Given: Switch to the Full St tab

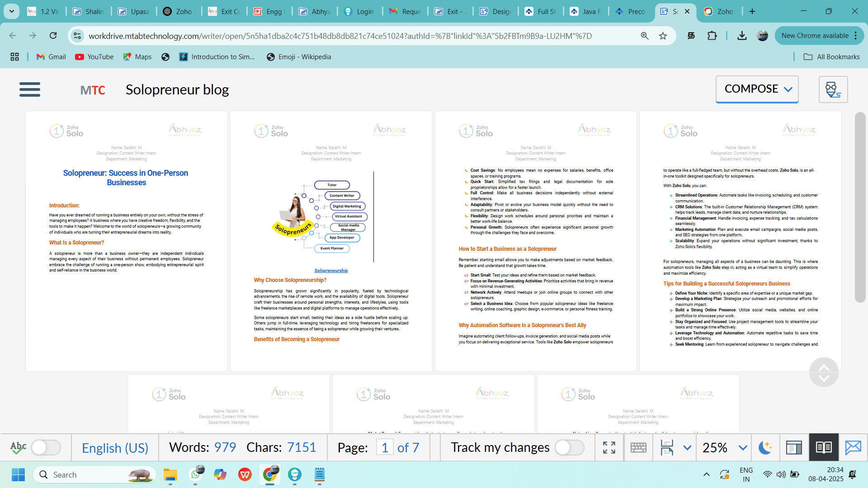Looking at the screenshot, I should click(541, 11).
